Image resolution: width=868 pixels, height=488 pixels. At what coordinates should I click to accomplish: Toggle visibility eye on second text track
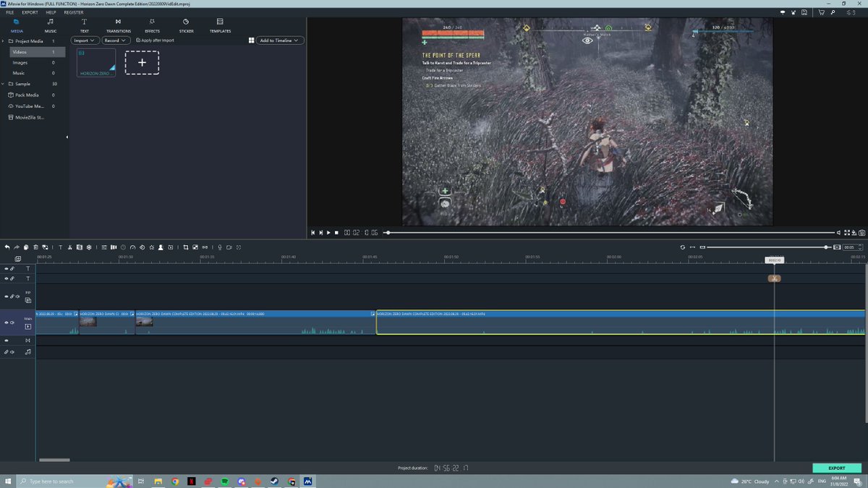point(7,278)
